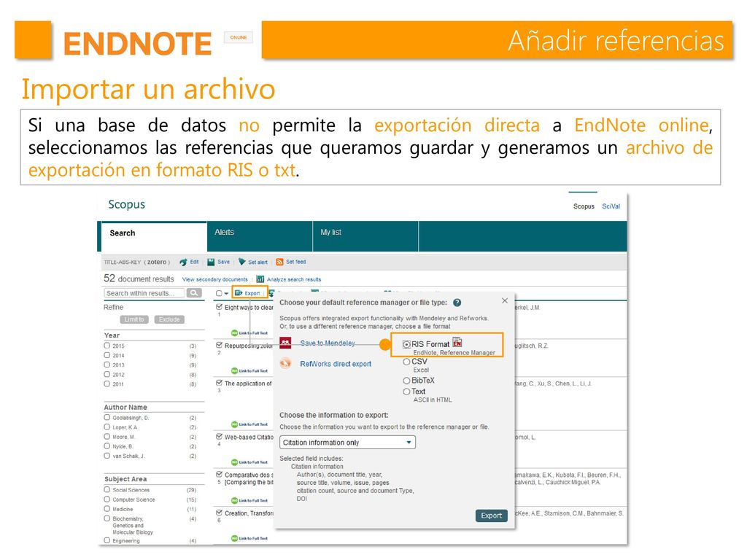Screen dimensions: 747x560
Task: Tick the Medicine subject checkbox
Action: [x=107, y=509]
